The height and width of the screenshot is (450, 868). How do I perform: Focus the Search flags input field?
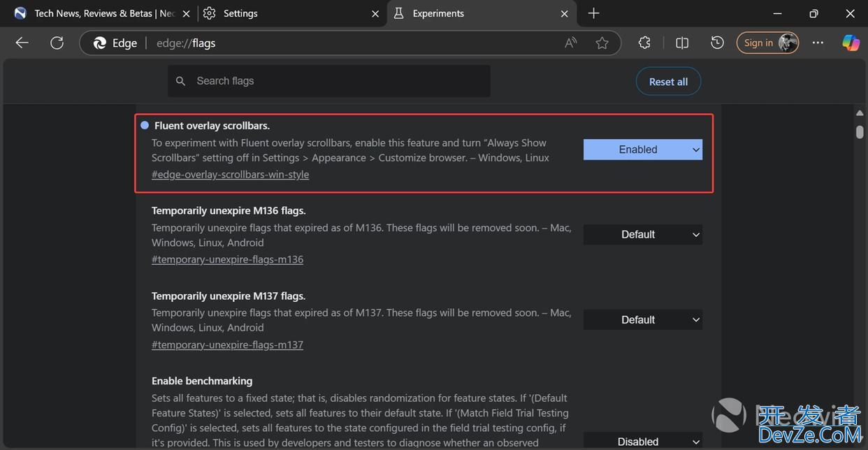(x=328, y=81)
